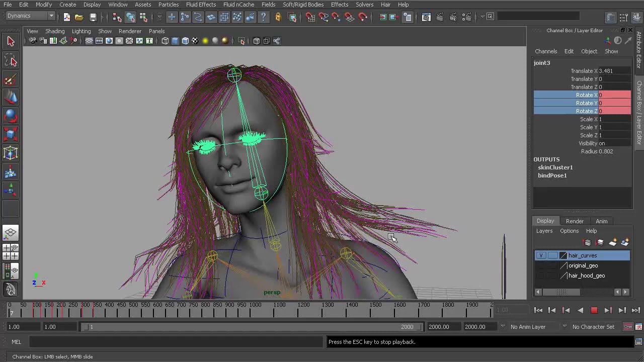Screen dimensions: 644x362
Task: Open the Channels menu in Channel Box
Action: coord(546,51)
